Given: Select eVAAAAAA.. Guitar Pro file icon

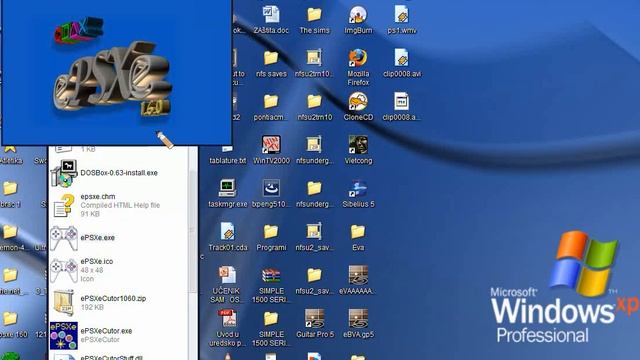Looking at the screenshot, I should [358, 275].
